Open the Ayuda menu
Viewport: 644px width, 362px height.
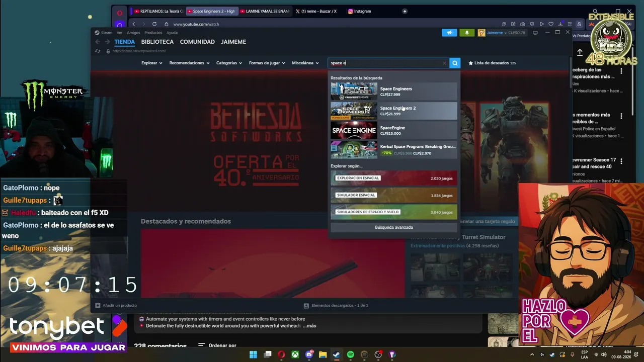(x=172, y=33)
